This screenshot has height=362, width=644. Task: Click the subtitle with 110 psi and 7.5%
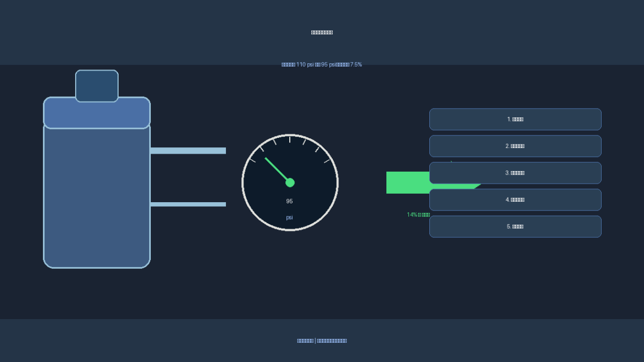pos(321,64)
